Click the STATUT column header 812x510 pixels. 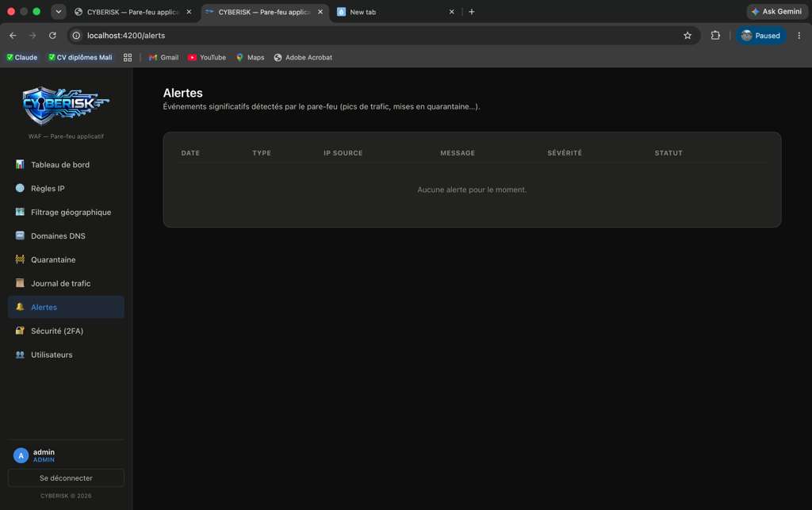pos(668,153)
